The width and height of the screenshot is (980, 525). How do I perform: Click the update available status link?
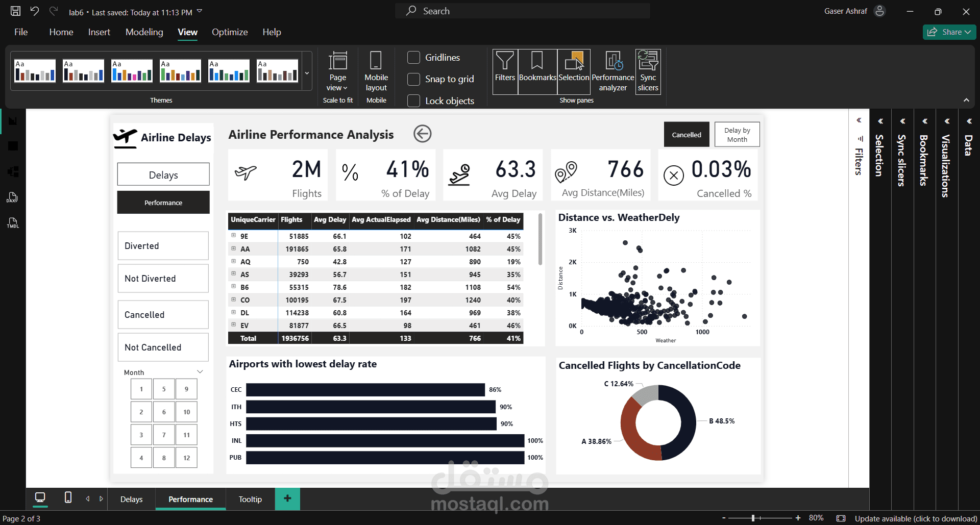tap(916, 518)
